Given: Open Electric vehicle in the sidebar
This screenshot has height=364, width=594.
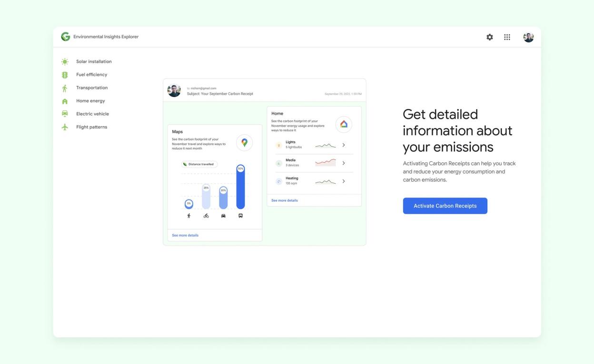Looking at the screenshot, I should pos(92,114).
